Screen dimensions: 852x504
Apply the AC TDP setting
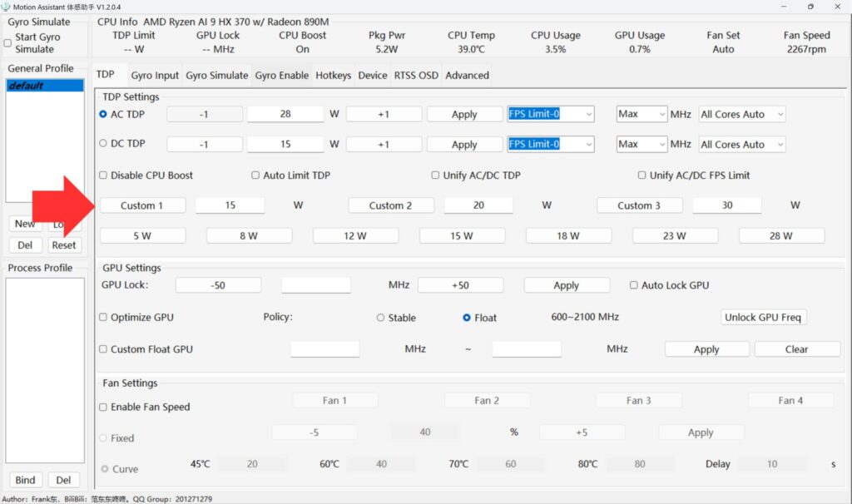[x=464, y=114]
